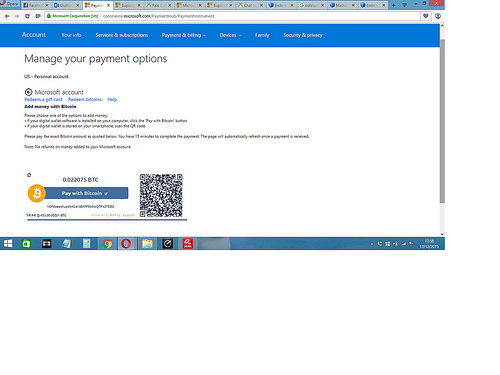Screen dimensions: 500x375
Task: Click the 0.022075 BTC amount
Action: click(x=81, y=180)
